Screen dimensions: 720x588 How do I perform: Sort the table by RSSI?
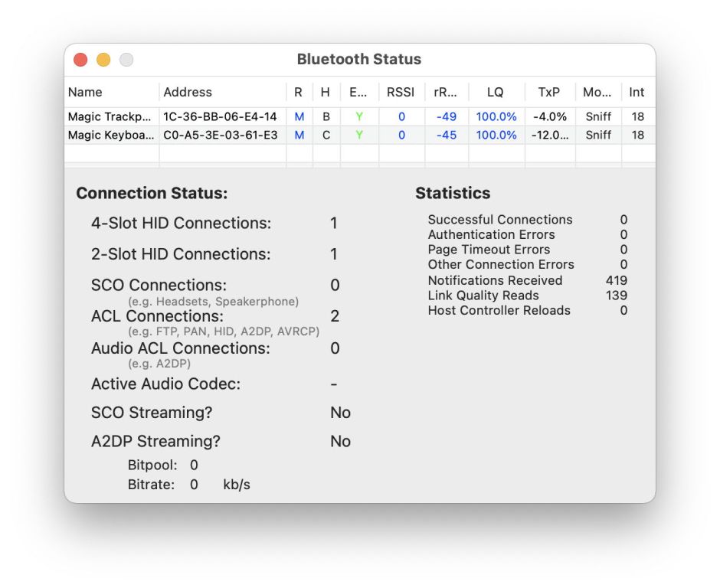click(400, 92)
